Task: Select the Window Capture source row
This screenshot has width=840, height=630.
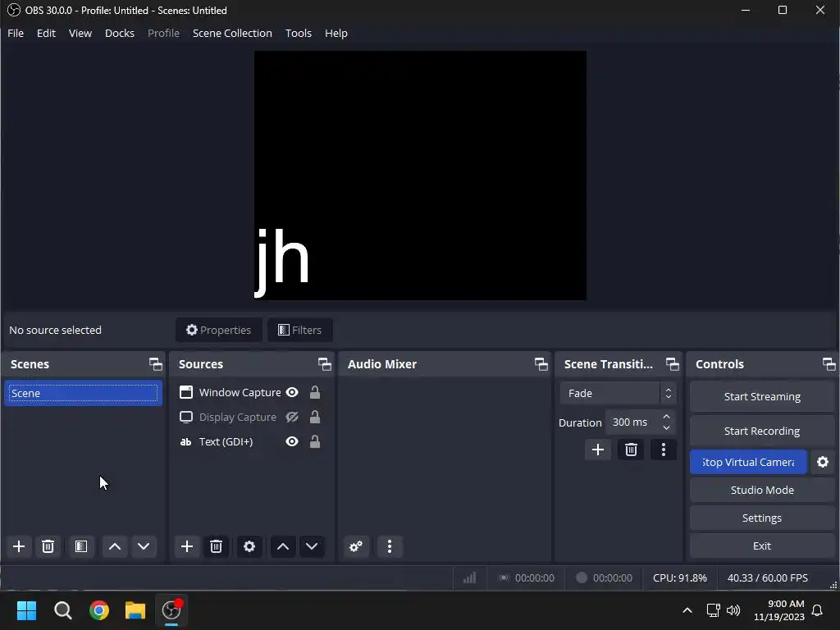Action: pyautogui.click(x=251, y=392)
